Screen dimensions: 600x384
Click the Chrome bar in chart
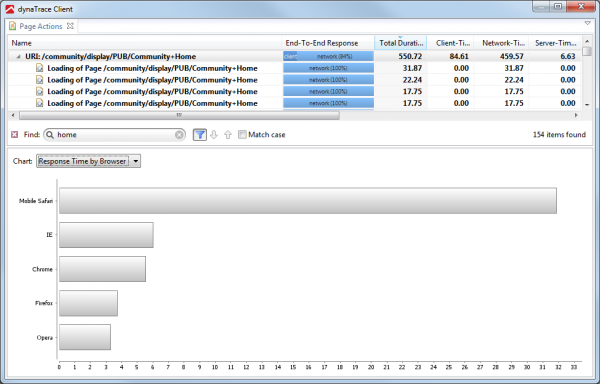(x=103, y=269)
